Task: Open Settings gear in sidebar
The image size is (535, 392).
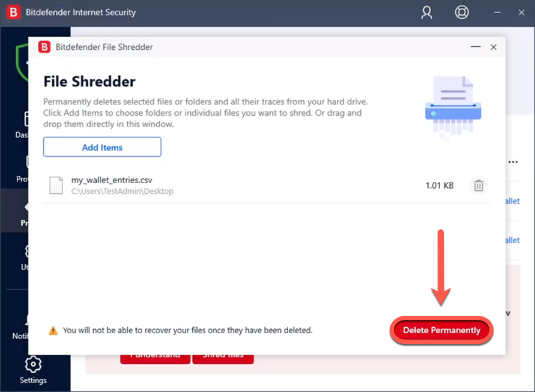Action: (33, 364)
